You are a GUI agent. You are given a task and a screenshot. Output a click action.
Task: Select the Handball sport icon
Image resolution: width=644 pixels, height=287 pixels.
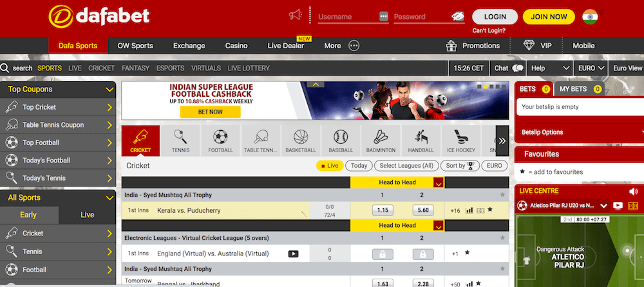pyautogui.click(x=421, y=141)
